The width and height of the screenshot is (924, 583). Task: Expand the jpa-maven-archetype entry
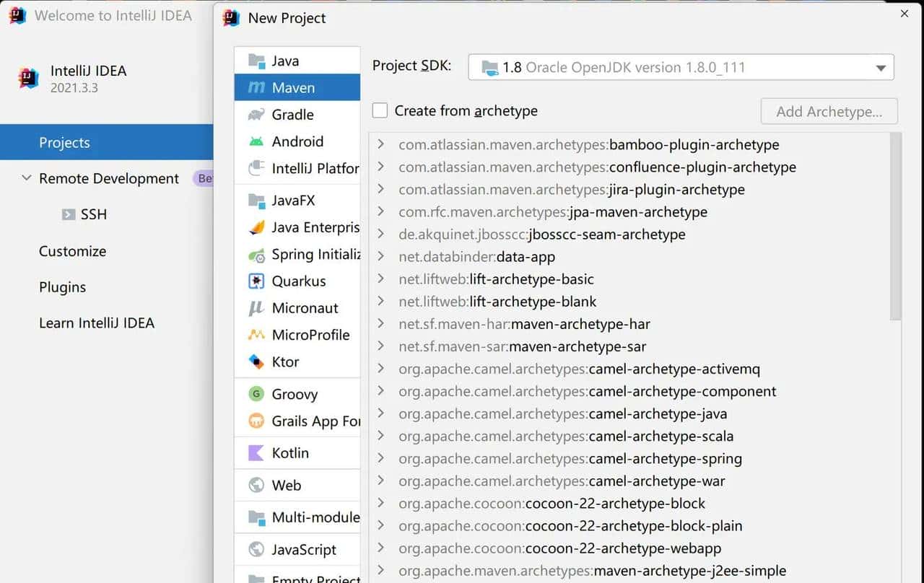[381, 212]
